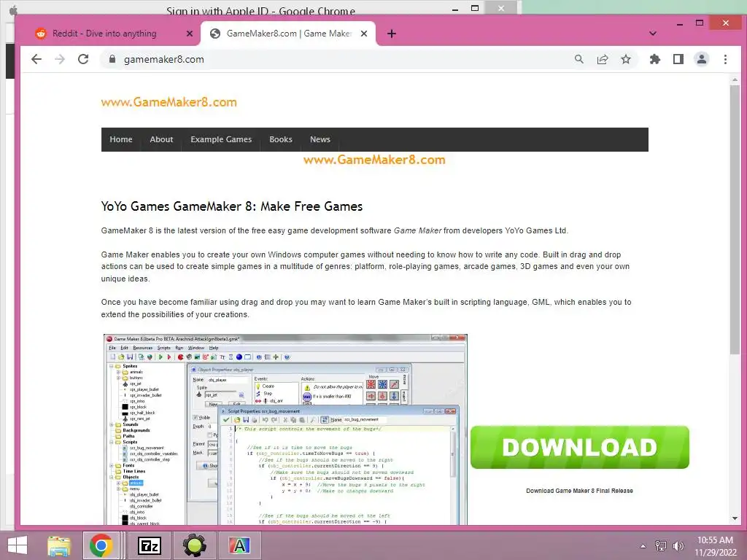Open the Books menu item

281,139
